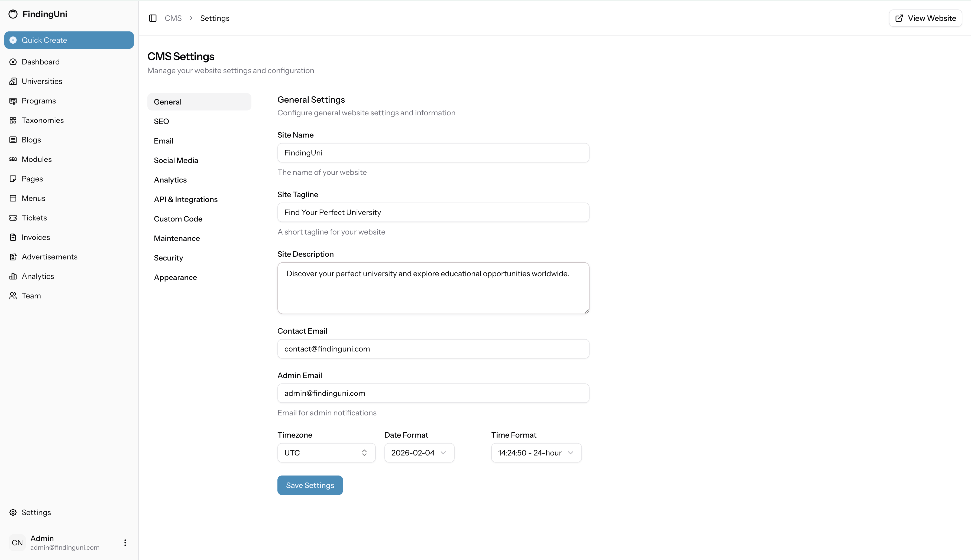Select the Appearance settings tab
This screenshot has width=971, height=560.
pos(176,277)
